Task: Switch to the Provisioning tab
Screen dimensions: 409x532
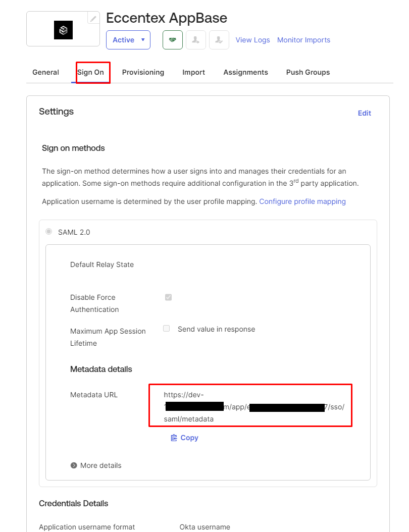Action: pos(143,72)
